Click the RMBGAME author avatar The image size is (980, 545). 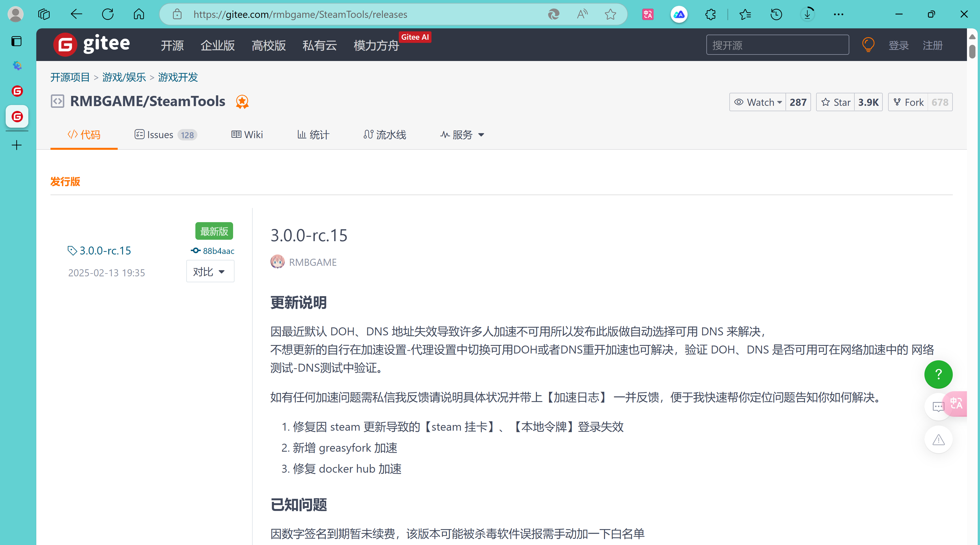pyautogui.click(x=277, y=262)
